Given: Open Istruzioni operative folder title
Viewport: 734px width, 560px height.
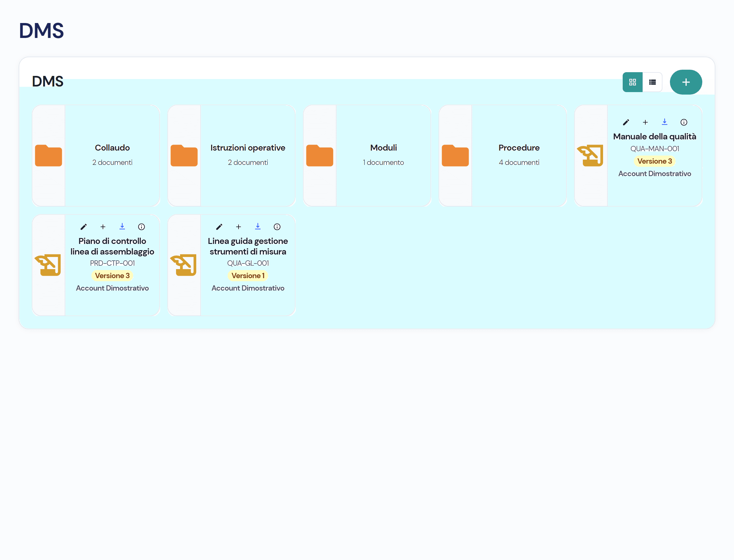Looking at the screenshot, I should 248,148.
